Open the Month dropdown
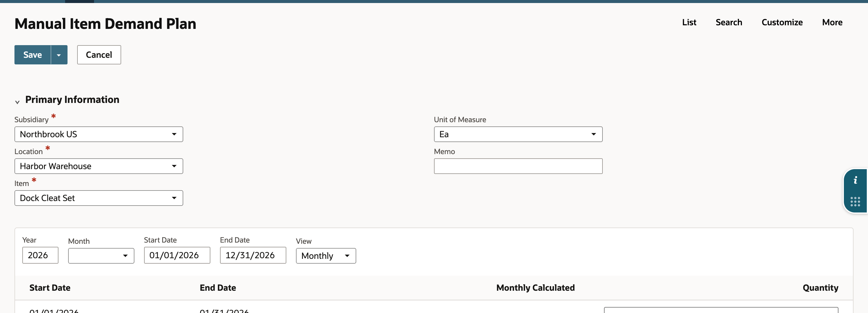868x313 pixels. tap(101, 256)
